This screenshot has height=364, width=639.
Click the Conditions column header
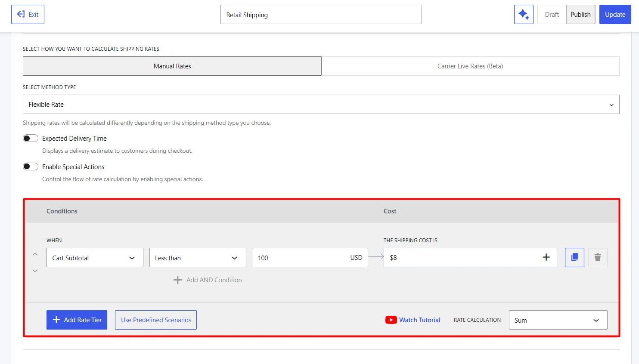tap(62, 211)
